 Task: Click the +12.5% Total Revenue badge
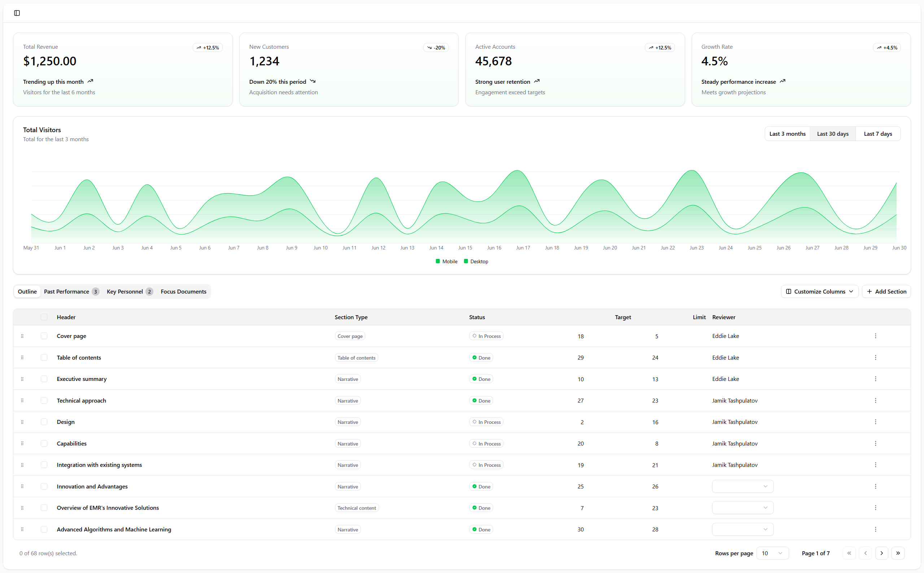point(208,48)
